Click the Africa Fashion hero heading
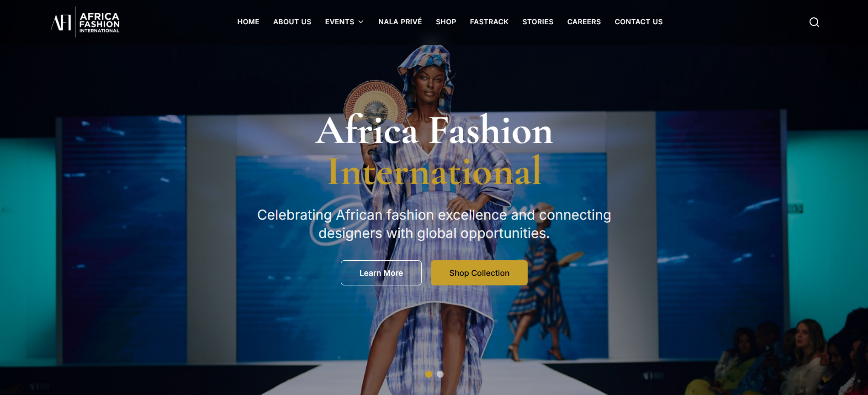Image resolution: width=868 pixels, height=395 pixels. [x=434, y=131]
